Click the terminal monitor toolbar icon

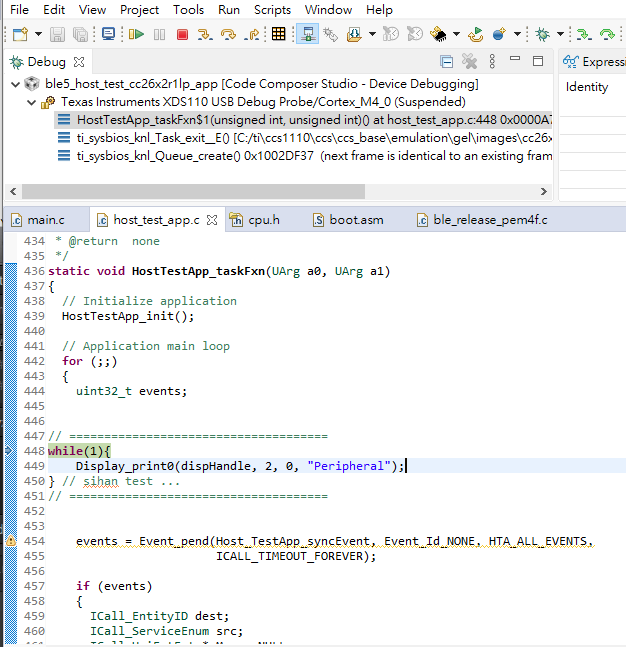(109, 34)
